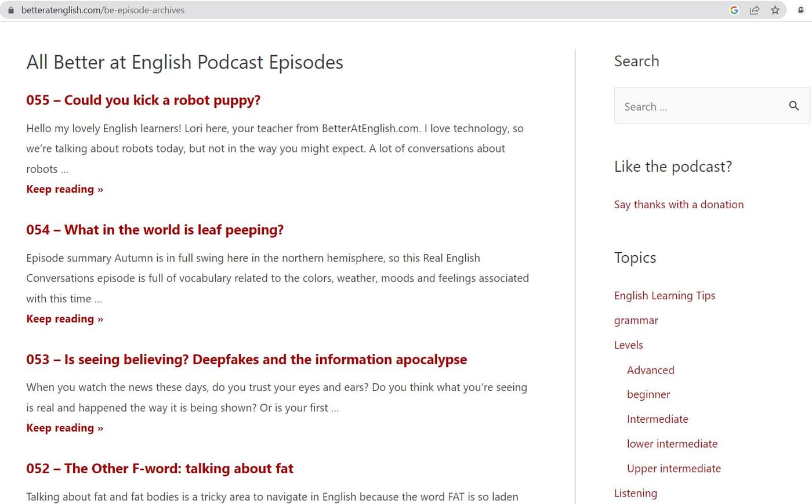Open English Learning Tips topic
812x504 pixels.
click(x=665, y=296)
